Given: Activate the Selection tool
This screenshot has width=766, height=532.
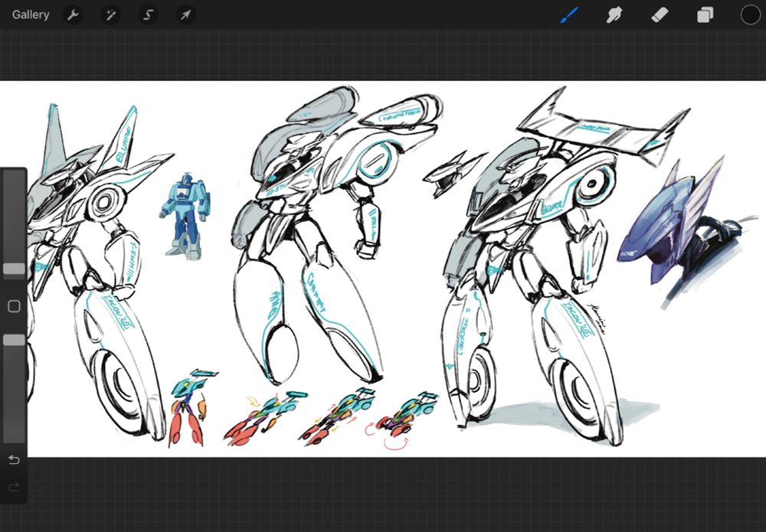Looking at the screenshot, I should point(148,15).
